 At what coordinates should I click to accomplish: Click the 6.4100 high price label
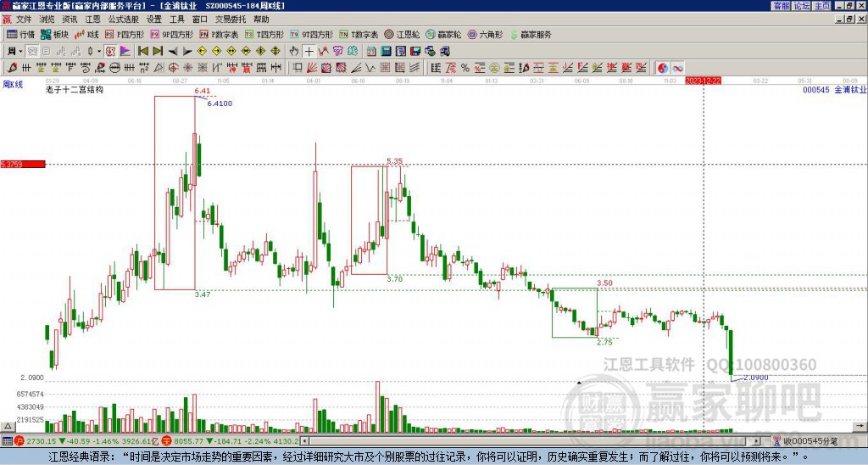pyautogui.click(x=220, y=104)
